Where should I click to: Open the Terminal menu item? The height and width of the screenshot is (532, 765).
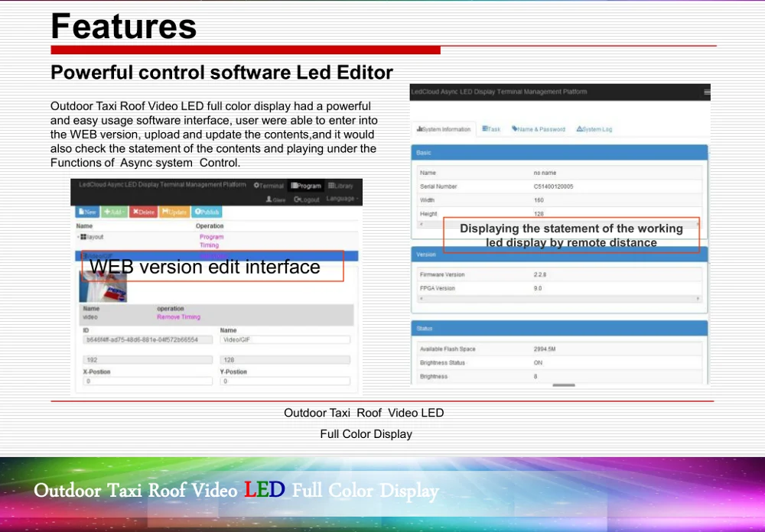pyautogui.click(x=268, y=186)
